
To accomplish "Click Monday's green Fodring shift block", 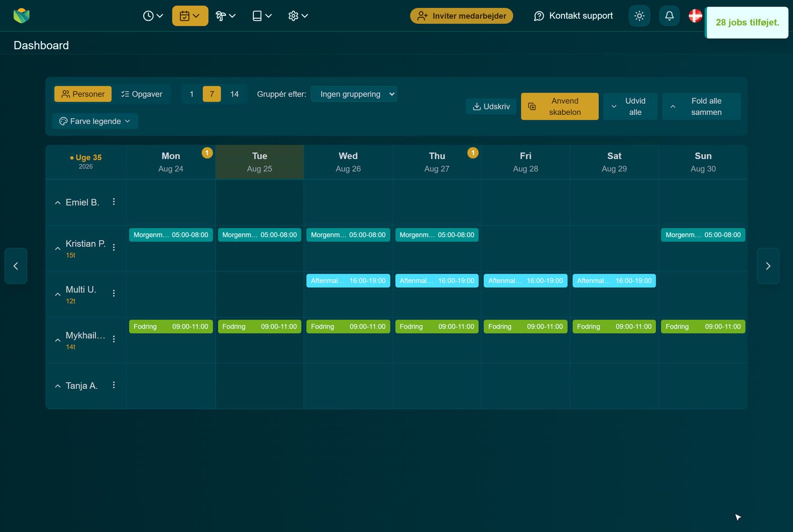I will (171, 326).
